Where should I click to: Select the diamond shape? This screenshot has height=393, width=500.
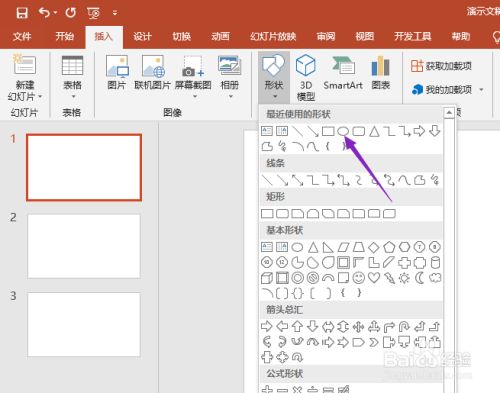[374, 247]
